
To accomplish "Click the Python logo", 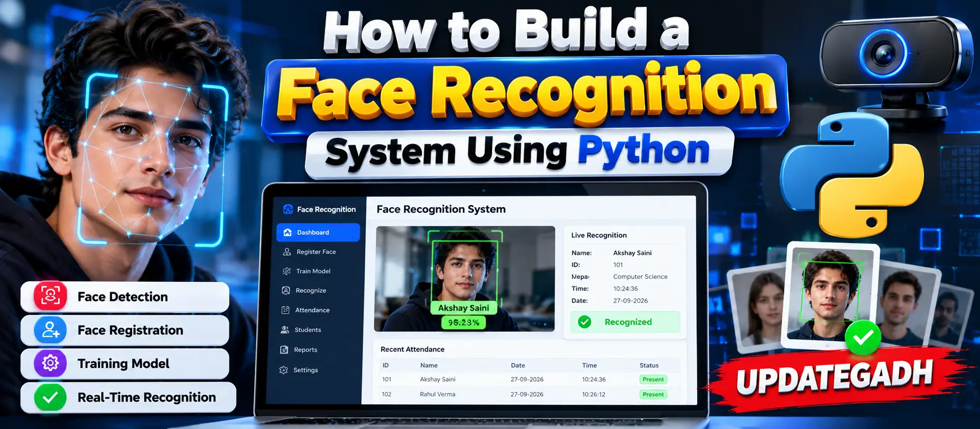I will (x=851, y=175).
